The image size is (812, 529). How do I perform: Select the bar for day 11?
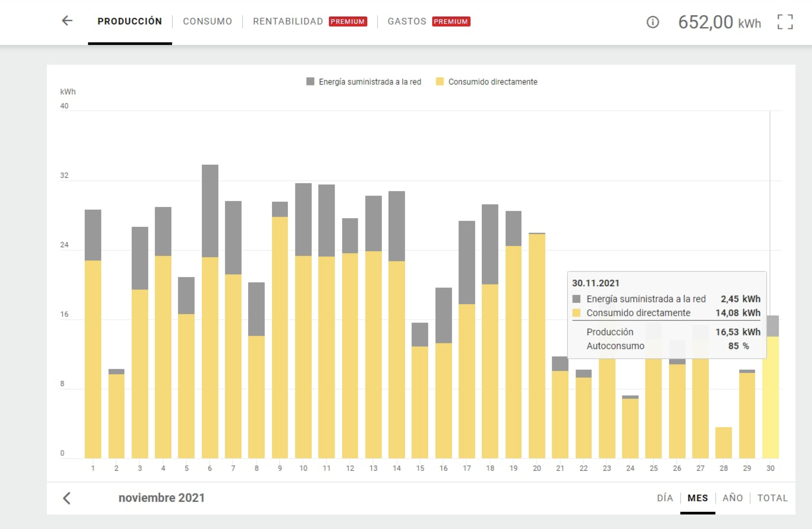[327, 321]
